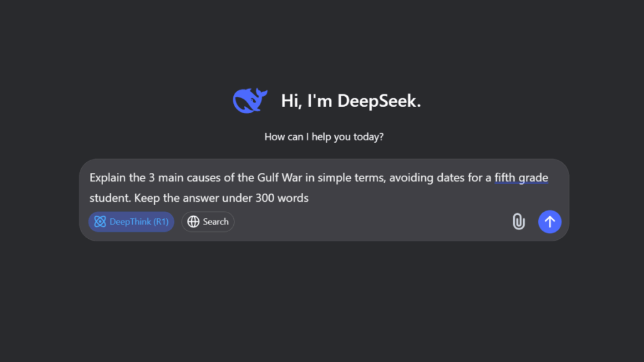This screenshot has width=644, height=362.
Task: Click the word "student" on second prompt line
Action: 110,198
